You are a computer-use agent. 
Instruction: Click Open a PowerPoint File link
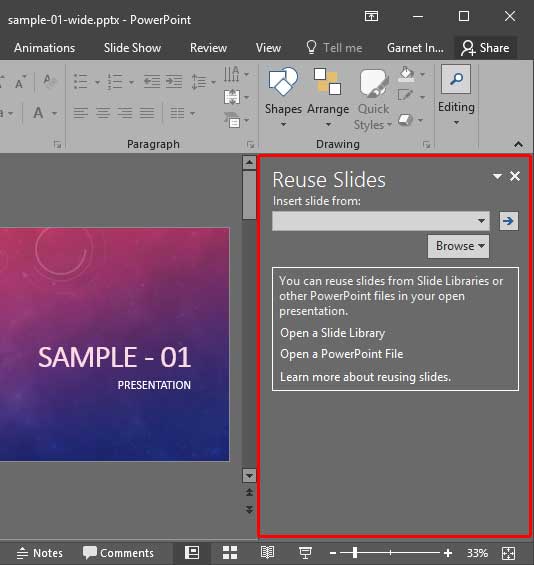tap(342, 354)
